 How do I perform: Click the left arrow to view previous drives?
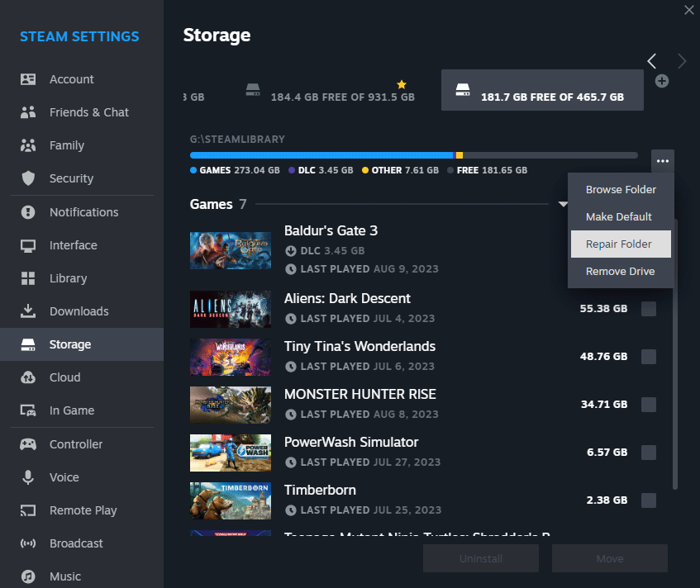(x=651, y=61)
